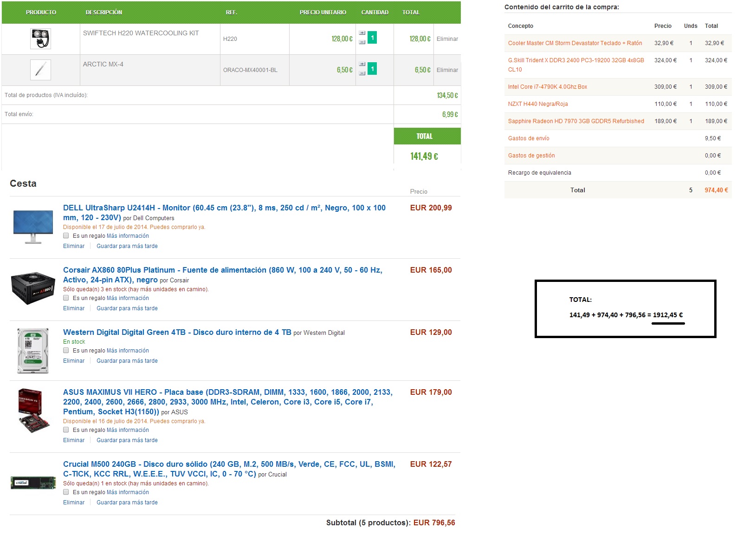Open G.Skill Trident X DDR3 memory link

576,65
